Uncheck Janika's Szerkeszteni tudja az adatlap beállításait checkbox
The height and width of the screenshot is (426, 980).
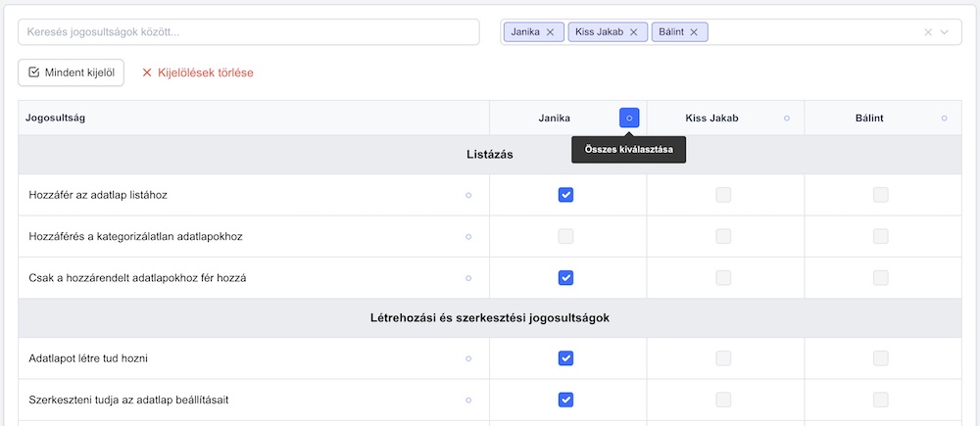[x=565, y=400]
